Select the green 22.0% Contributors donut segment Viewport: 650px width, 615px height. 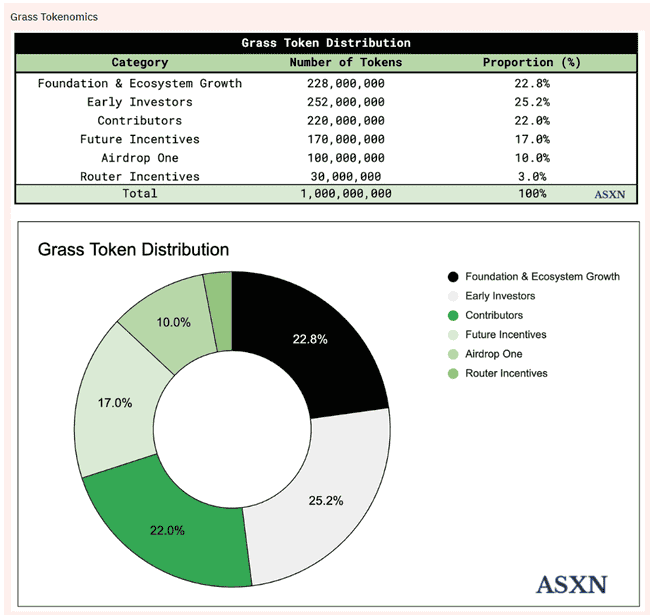pyautogui.click(x=168, y=528)
